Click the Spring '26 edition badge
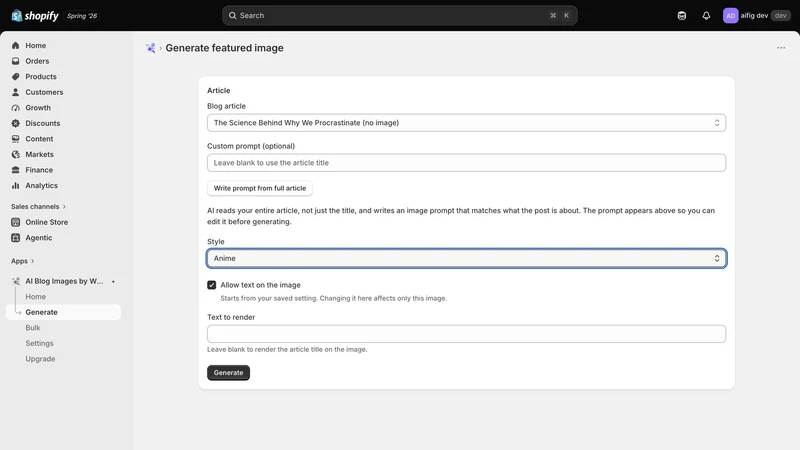Image resolution: width=800 pixels, height=450 pixels. point(82,16)
